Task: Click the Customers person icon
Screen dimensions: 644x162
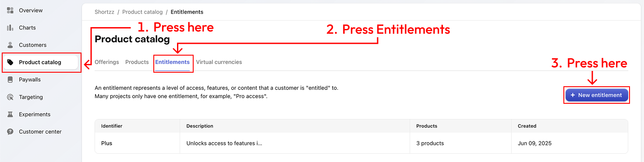Action: coord(10,45)
